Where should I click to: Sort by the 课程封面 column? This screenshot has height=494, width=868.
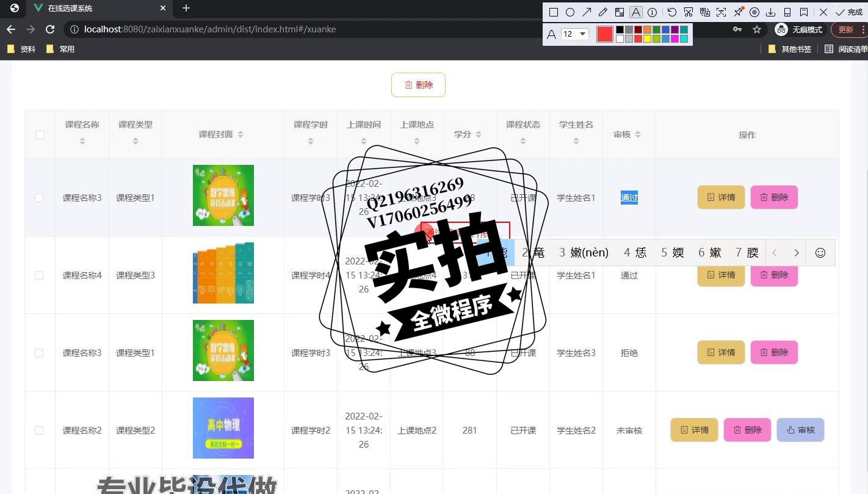241,134
